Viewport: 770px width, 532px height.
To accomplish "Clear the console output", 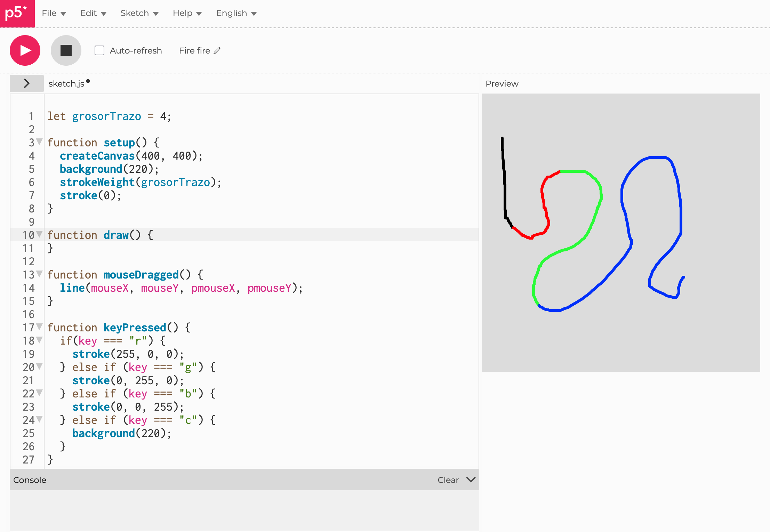I will tap(448, 480).
